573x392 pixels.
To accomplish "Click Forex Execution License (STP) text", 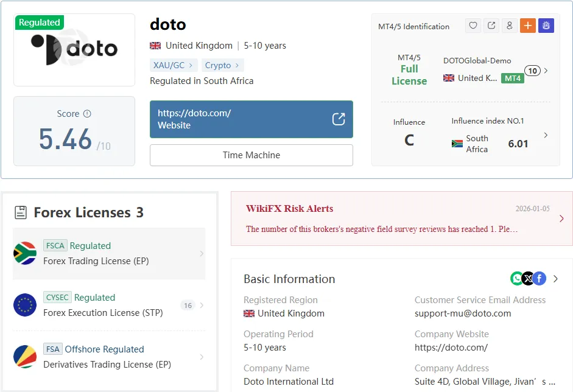I will tap(103, 313).
